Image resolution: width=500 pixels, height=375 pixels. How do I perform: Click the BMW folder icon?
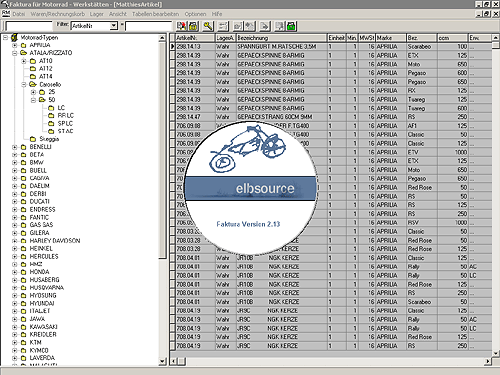(x=23, y=163)
